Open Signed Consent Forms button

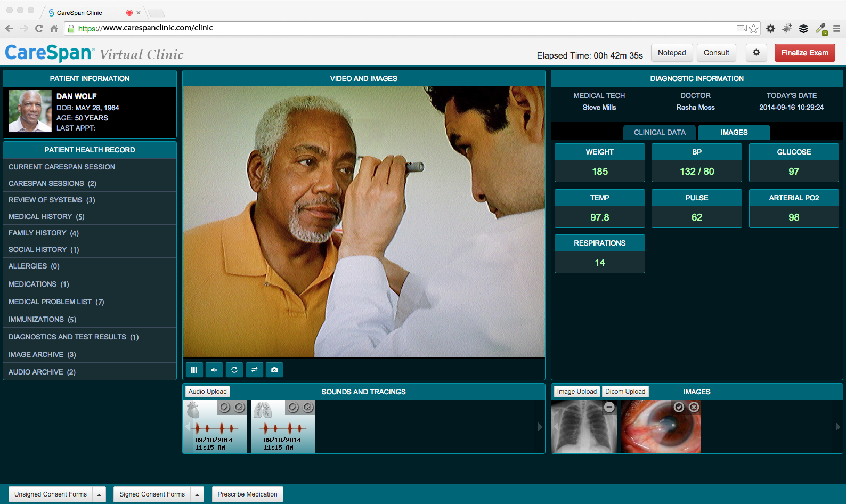[x=152, y=494]
